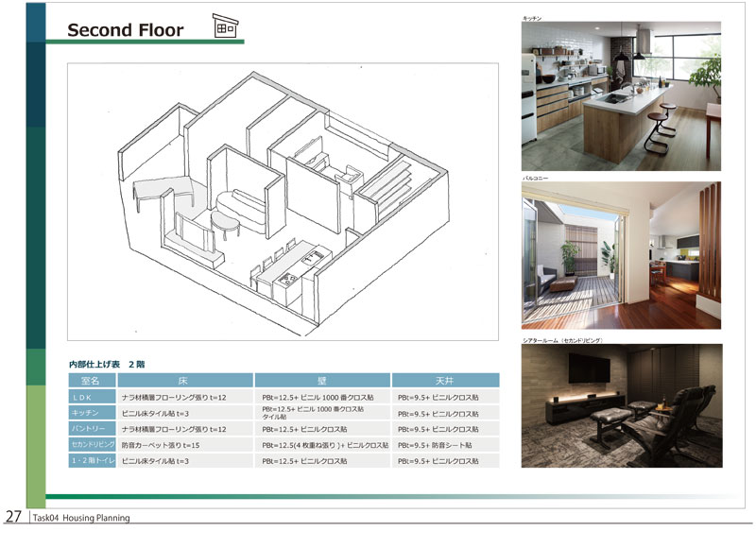Click the 床 column header

pyautogui.click(x=184, y=380)
